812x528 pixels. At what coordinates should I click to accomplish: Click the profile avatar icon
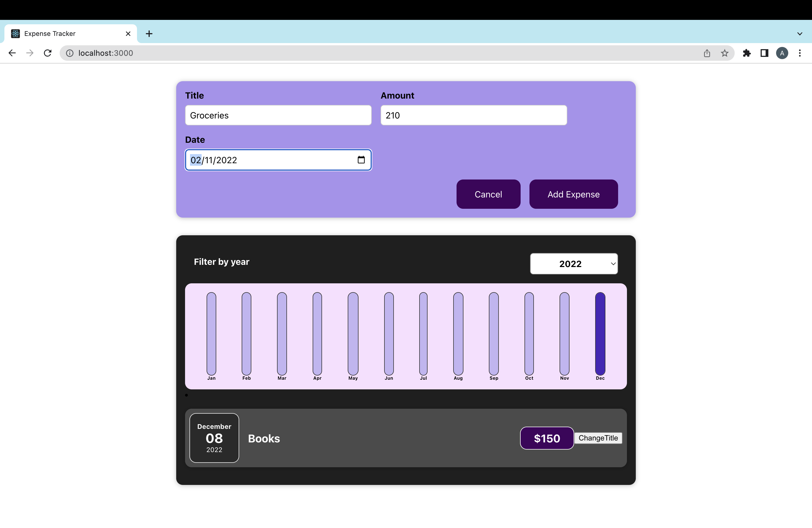(782, 53)
